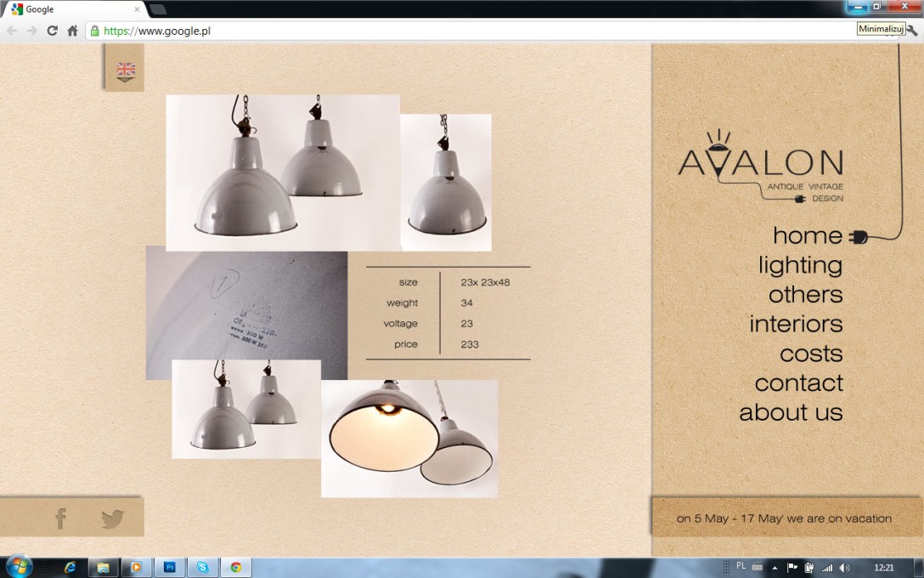Open Chrome's wrench settings menu

click(x=912, y=31)
